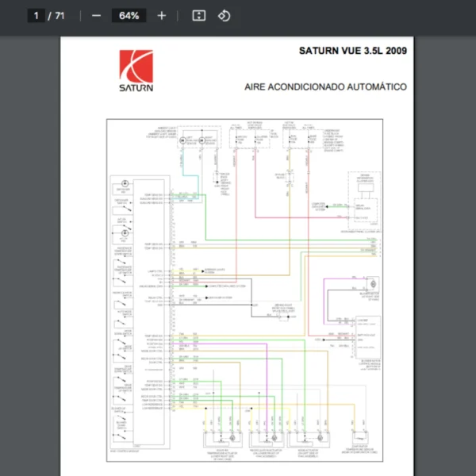
Task: Click the right sunload sensor symbol
Action: 202,140
